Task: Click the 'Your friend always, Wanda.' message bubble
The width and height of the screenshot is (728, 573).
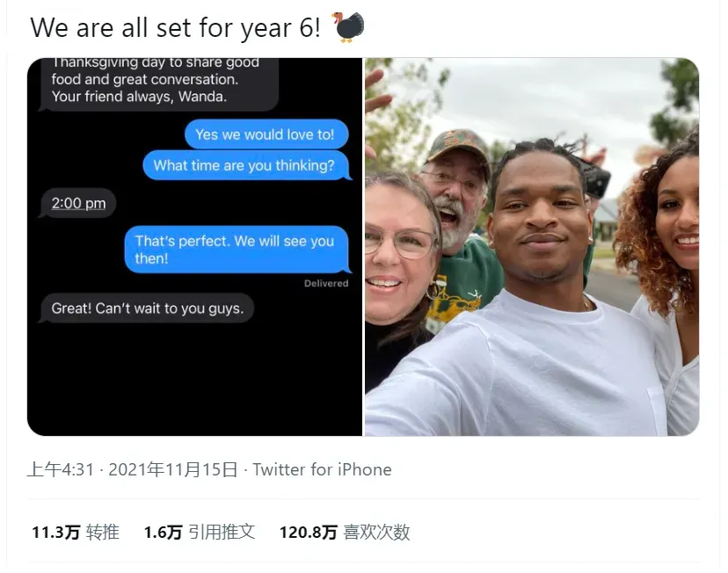Action: tap(159, 83)
